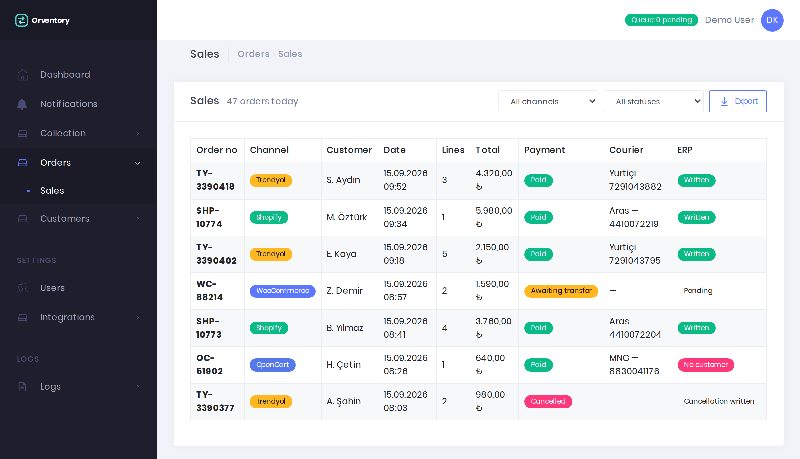Click the Yurtiçi 7291043795 courier cell
Viewport: 800px width, 459px height.
pos(635,254)
